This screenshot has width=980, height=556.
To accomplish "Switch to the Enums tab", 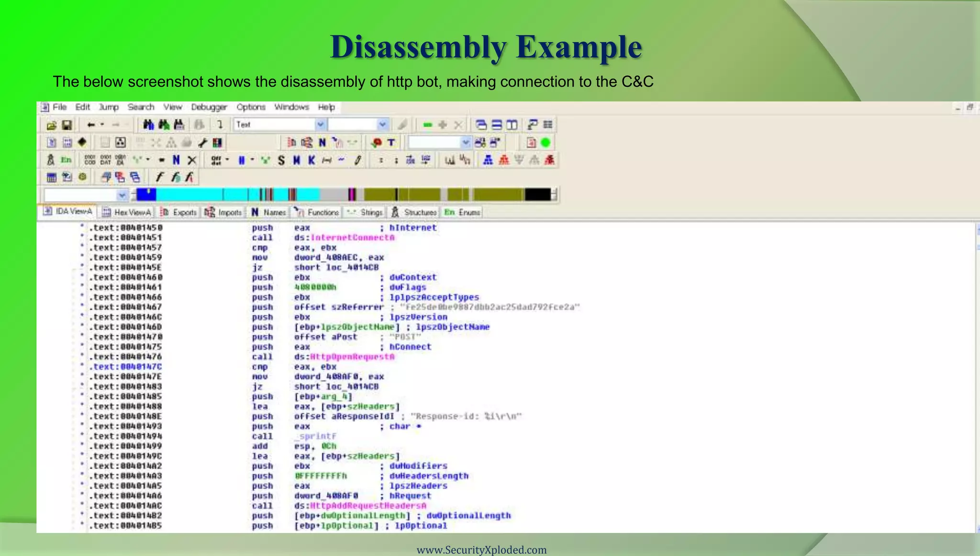I will (x=462, y=212).
